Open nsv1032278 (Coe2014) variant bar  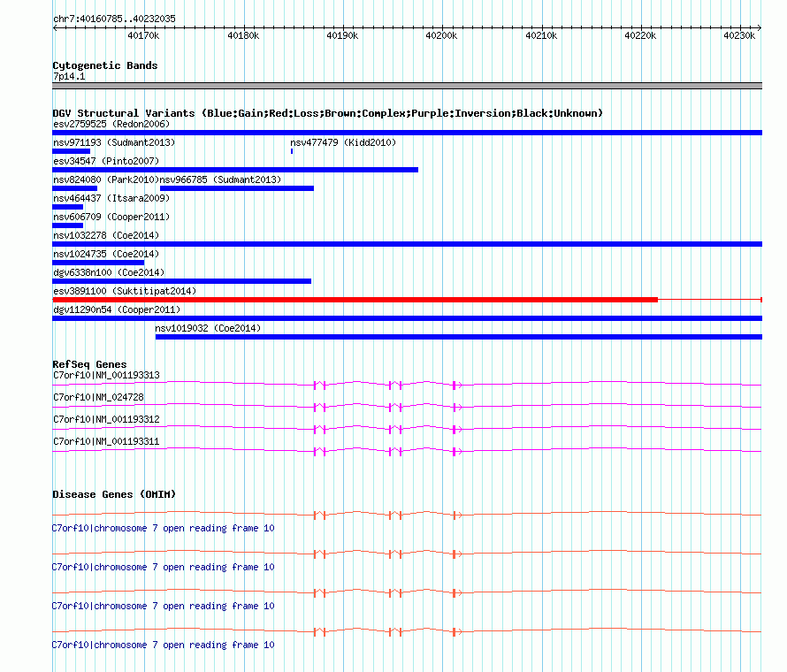pos(407,244)
